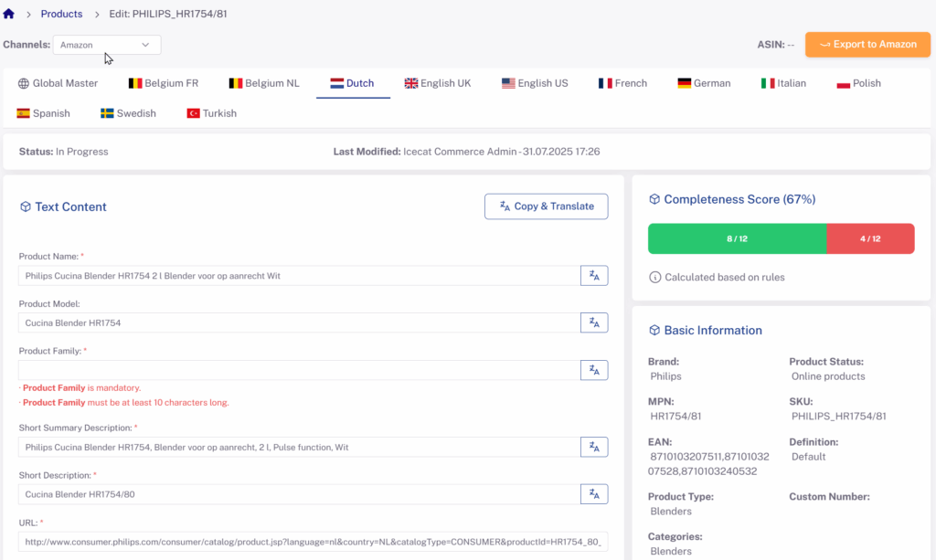Click translate icon beside Short Summary Description
The image size is (936, 560).
click(x=594, y=447)
